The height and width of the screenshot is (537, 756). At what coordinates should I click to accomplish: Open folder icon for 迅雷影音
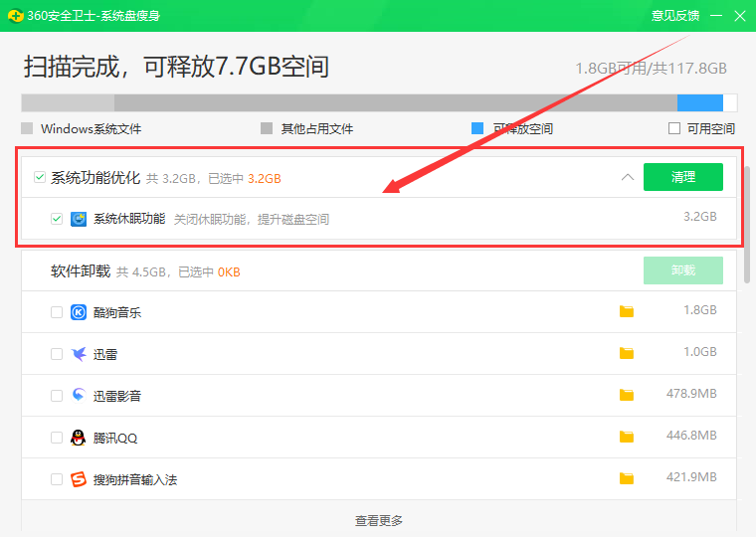tap(627, 395)
